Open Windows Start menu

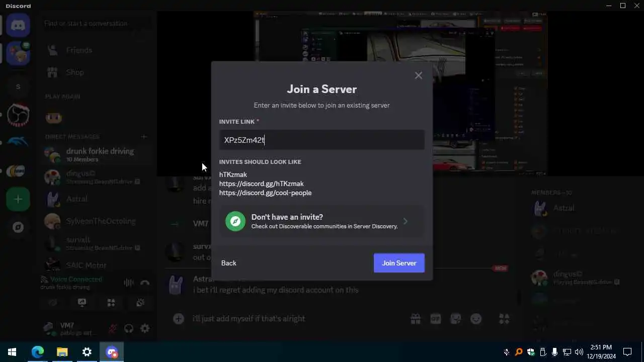pyautogui.click(x=12, y=352)
